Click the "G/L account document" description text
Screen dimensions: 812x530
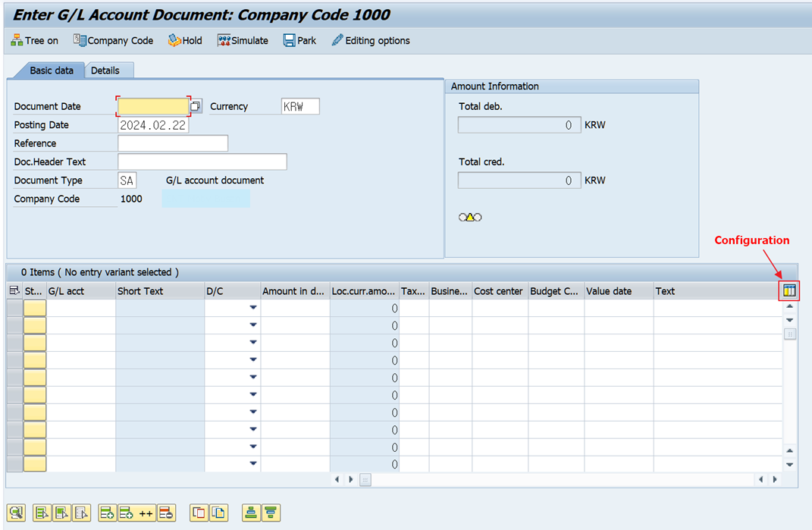215,180
